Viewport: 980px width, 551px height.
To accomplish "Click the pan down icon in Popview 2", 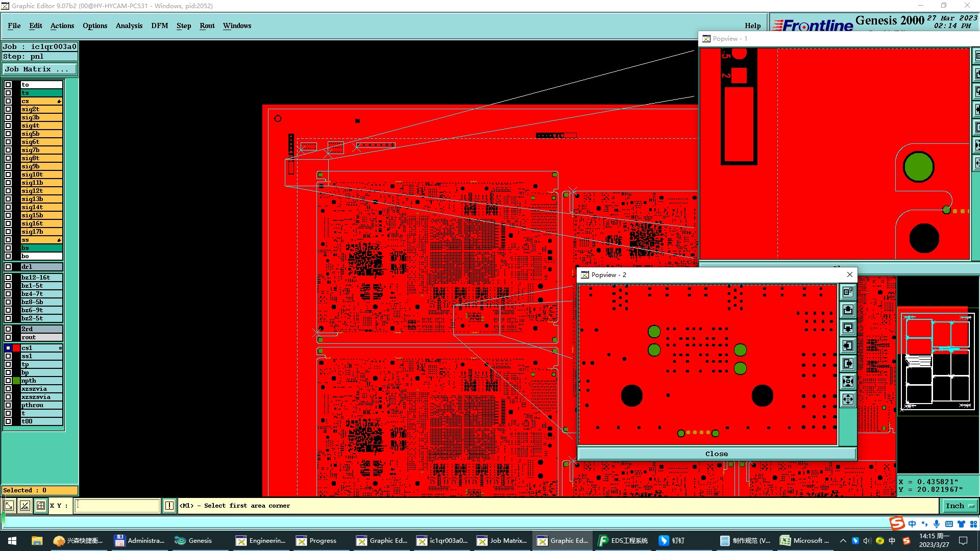I will pyautogui.click(x=848, y=328).
